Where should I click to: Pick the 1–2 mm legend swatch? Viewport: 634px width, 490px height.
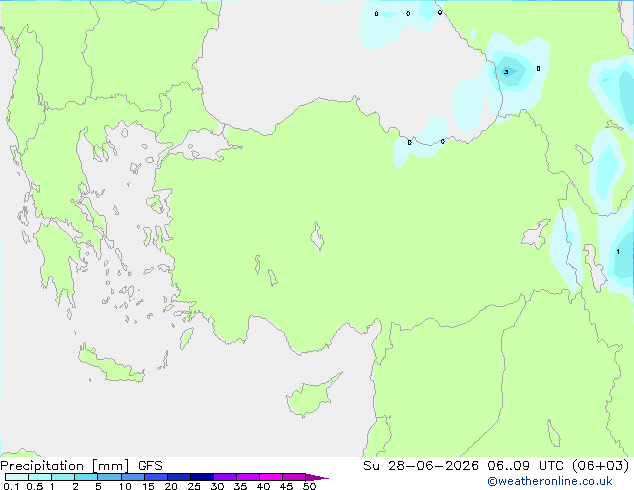[63, 477]
